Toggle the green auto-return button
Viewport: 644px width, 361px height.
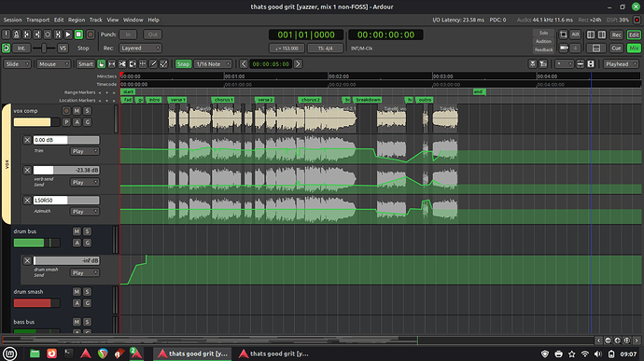click(7, 49)
